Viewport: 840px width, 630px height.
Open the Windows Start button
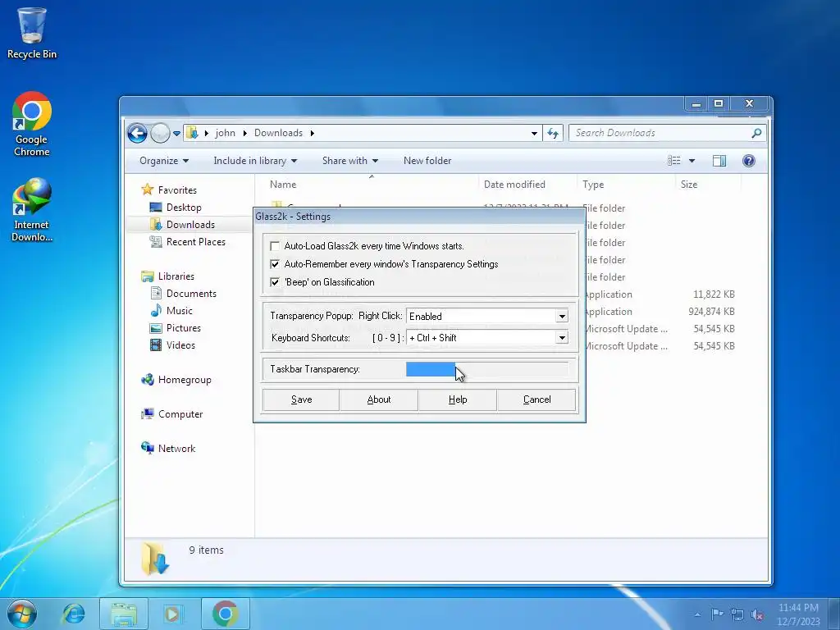[x=22, y=614]
